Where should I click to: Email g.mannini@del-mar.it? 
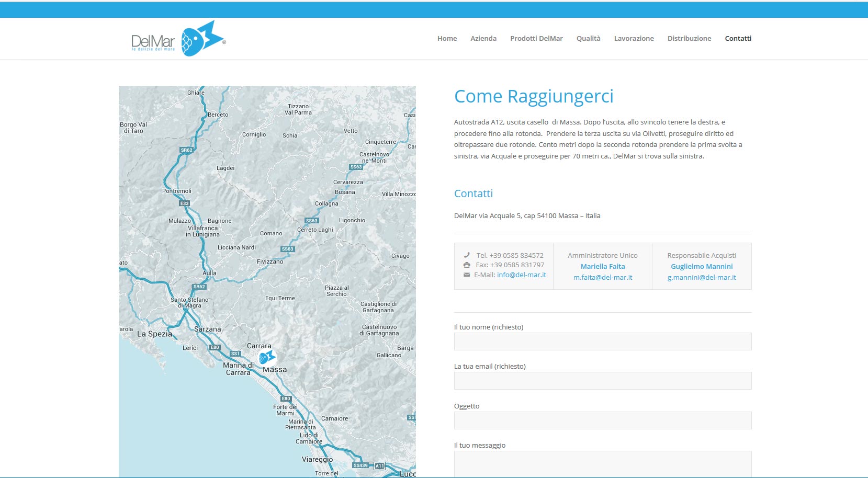(702, 277)
